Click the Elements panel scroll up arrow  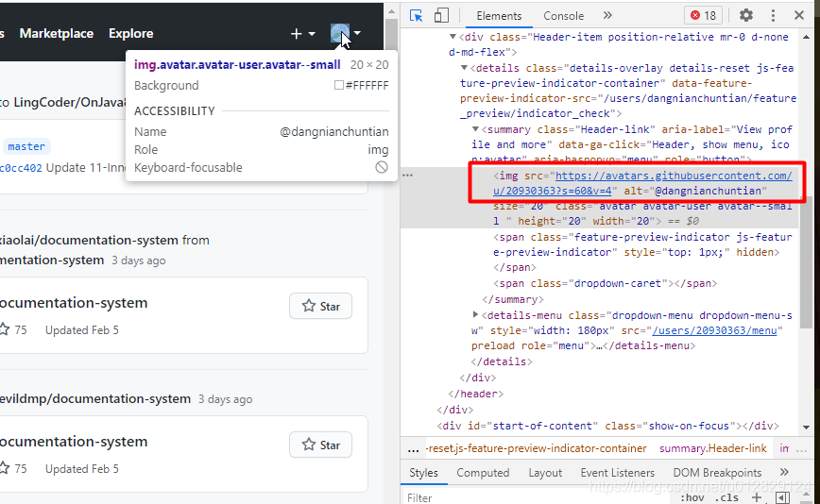click(x=806, y=37)
